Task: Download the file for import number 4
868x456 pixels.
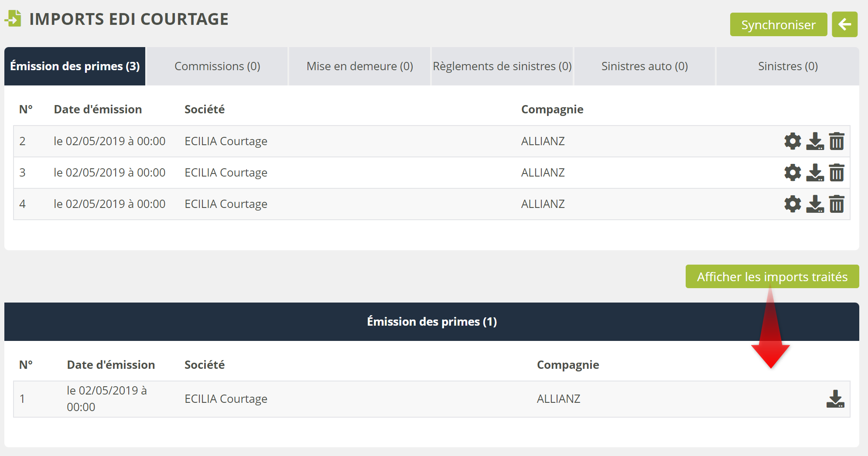Action: [x=815, y=204]
